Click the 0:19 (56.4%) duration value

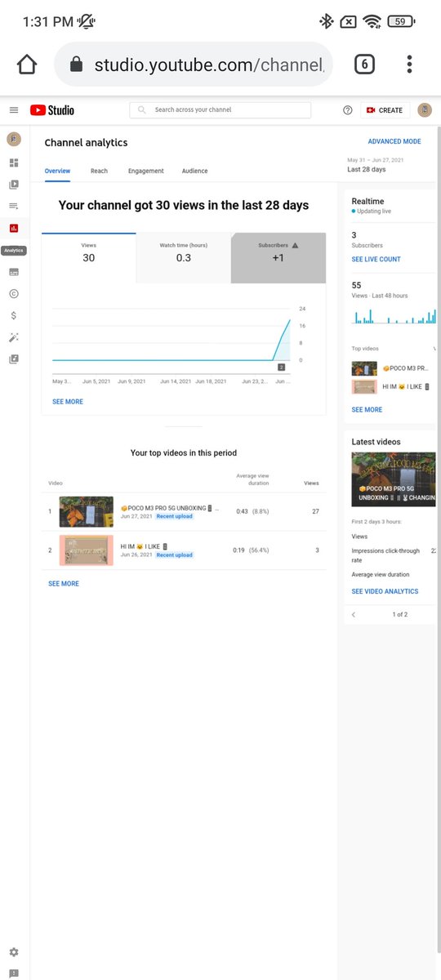pos(251,550)
